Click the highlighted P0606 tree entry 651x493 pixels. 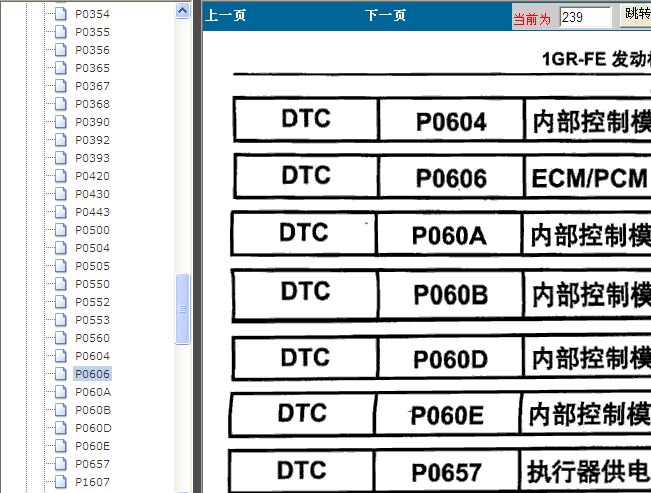[x=92, y=374]
